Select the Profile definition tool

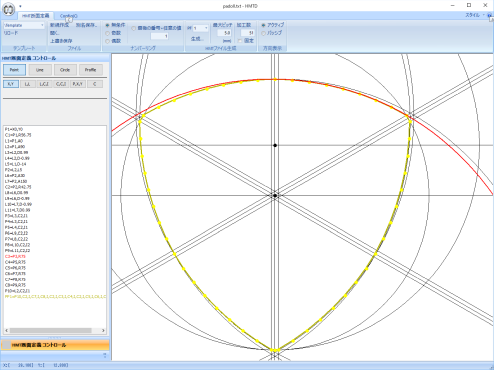coord(90,70)
